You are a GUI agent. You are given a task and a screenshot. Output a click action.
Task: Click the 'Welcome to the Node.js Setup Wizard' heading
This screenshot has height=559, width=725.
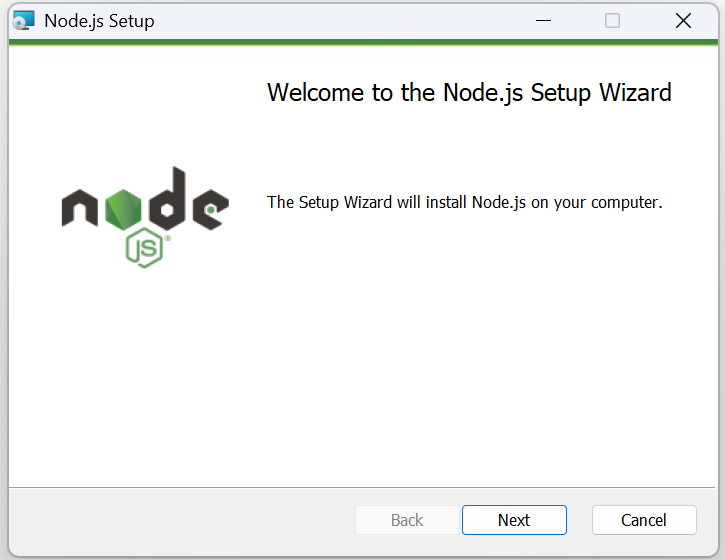click(469, 93)
